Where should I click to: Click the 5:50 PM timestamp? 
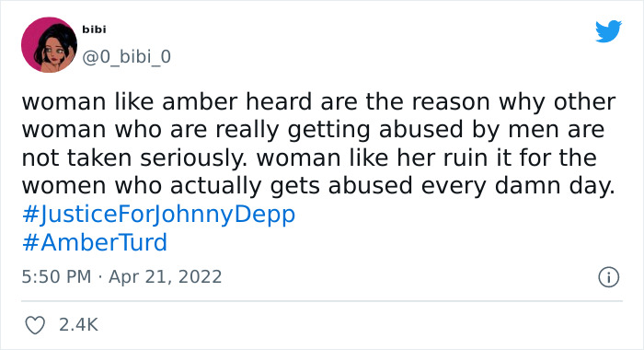coord(56,276)
